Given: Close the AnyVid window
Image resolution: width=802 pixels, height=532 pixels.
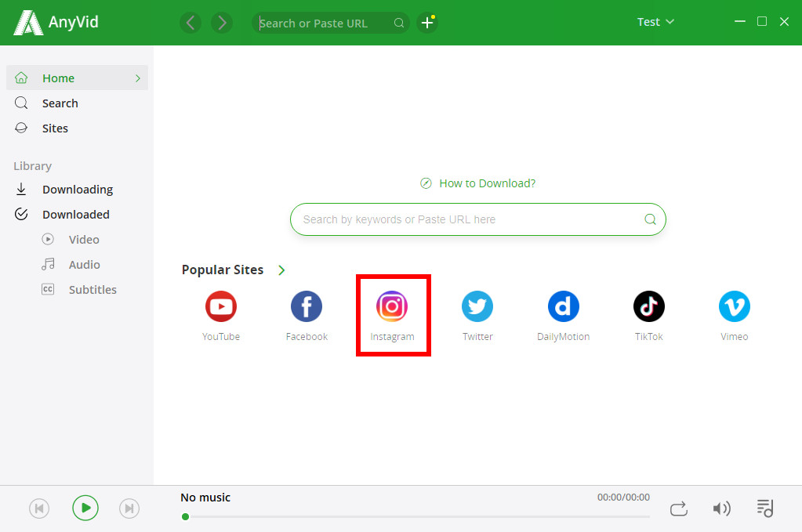Looking at the screenshot, I should coord(784,21).
